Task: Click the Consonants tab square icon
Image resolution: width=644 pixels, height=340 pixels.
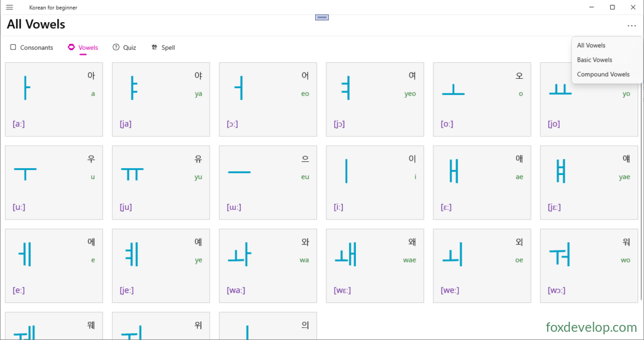Action: 13,47
